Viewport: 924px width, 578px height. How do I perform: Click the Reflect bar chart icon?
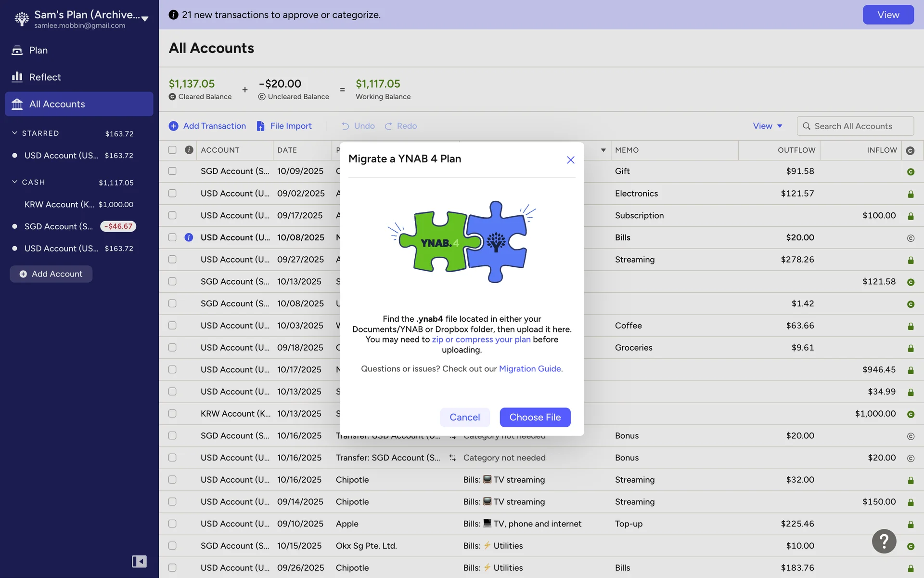click(x=17, y=77)
